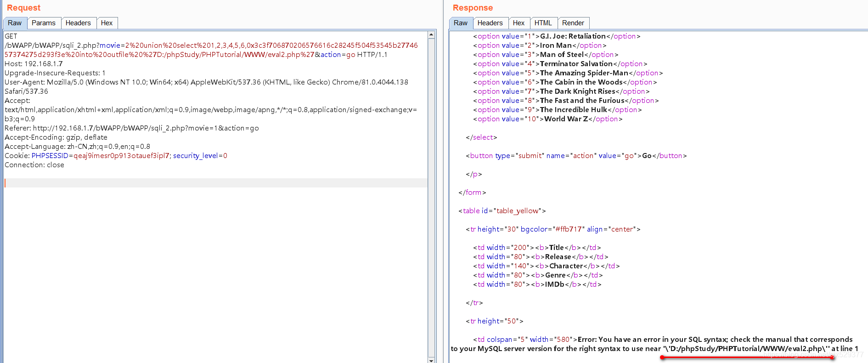Click the request scrollbar up arrow
The image size is (868, 363).
(x=431, y=35)
